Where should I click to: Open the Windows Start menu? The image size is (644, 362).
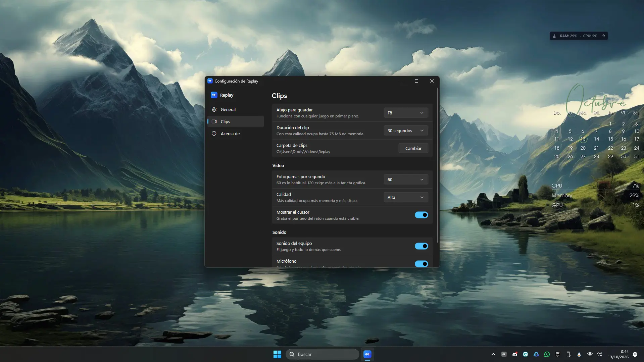click(277, 354)
